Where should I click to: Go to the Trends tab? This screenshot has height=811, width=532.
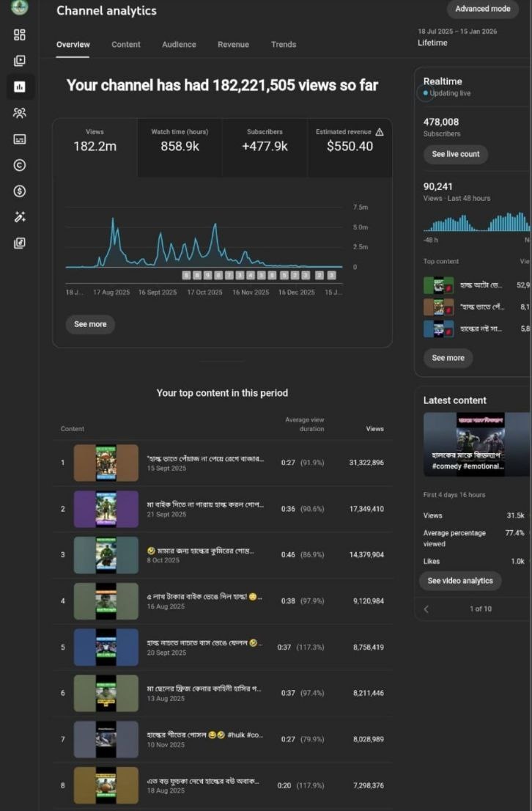284,45
